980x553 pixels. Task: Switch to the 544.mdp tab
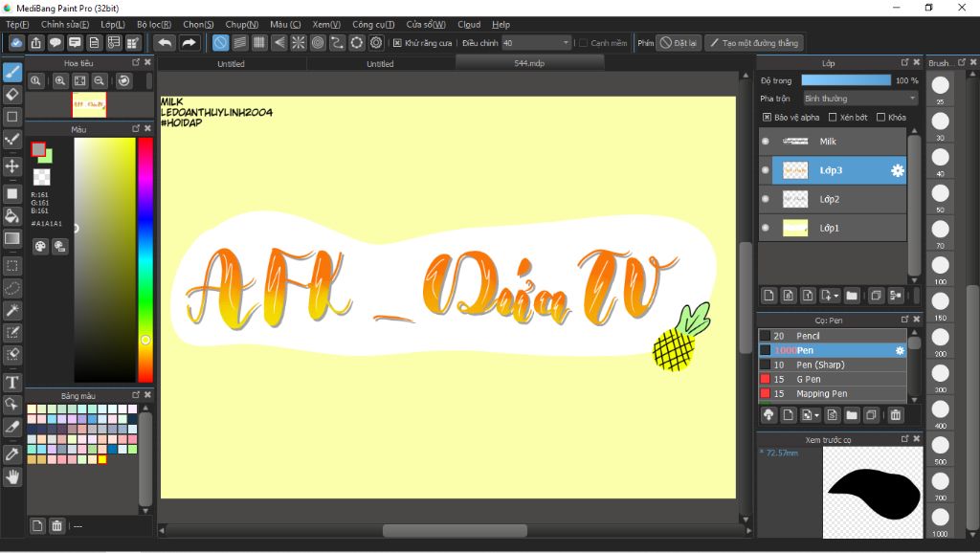(x=529, y=64)
